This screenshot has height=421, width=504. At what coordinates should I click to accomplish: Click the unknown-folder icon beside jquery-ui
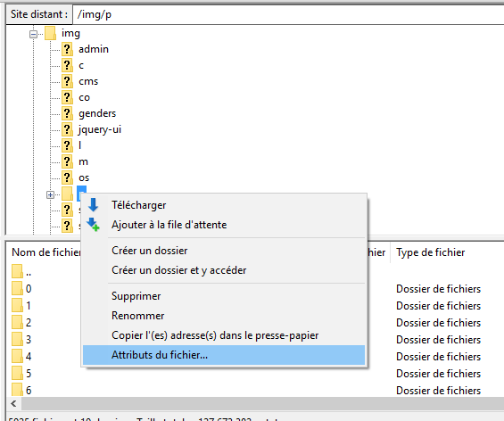67,129
